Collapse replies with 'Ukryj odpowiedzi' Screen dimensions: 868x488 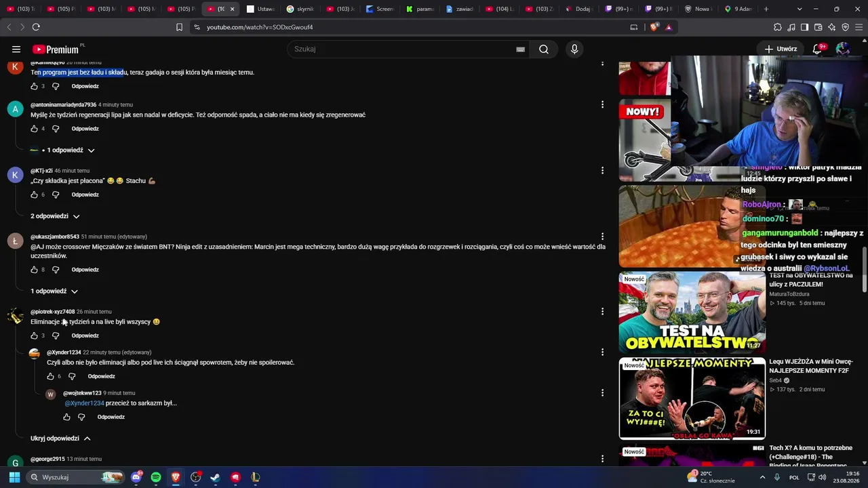point(61,439)
